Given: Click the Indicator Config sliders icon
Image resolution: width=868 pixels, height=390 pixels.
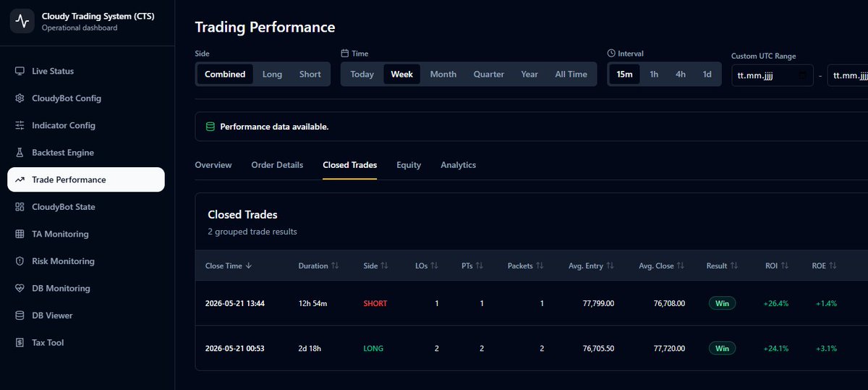Looking at the screenshot, I should (20, 125).
